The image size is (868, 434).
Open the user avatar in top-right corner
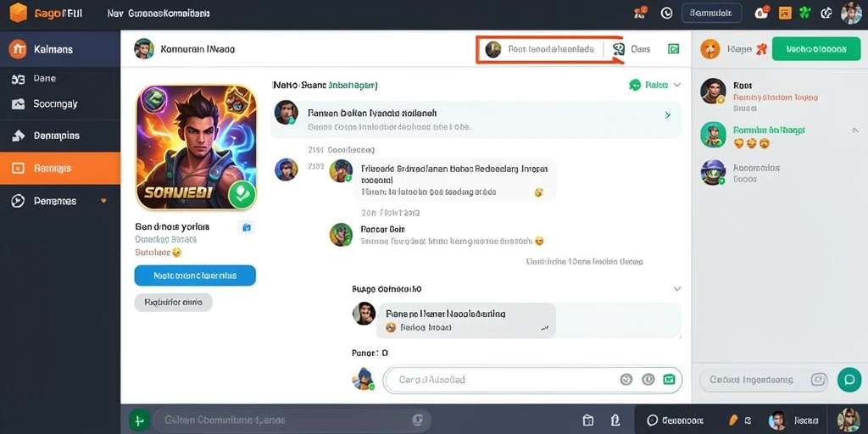pyautogui.click(x=851, y=13)
